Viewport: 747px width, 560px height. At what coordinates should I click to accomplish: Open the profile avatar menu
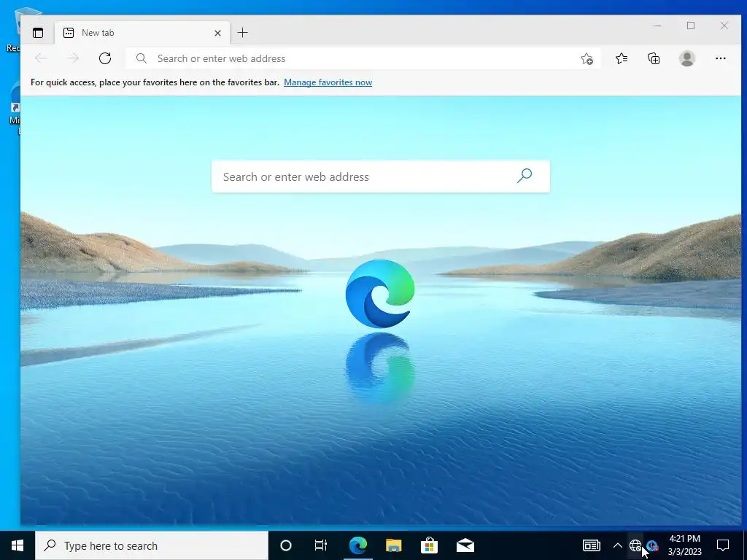687,58
